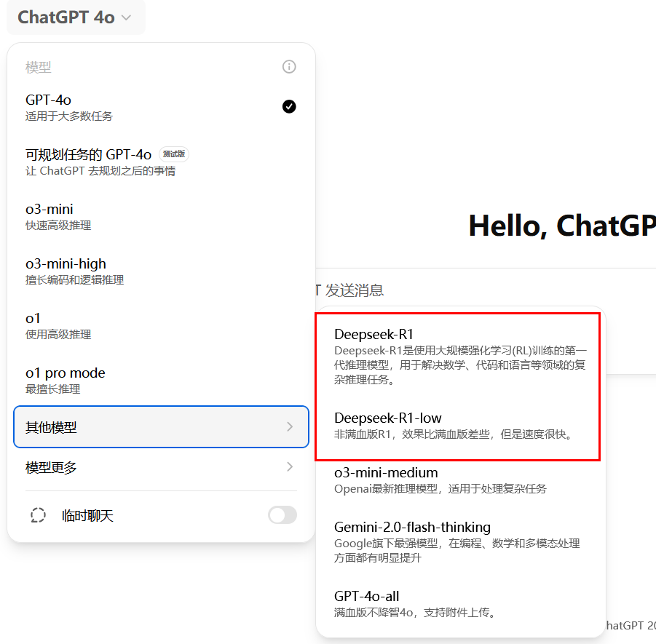Click the 临时聊天 label text
The height and width of the screenshot is (644, 656).
87,516
